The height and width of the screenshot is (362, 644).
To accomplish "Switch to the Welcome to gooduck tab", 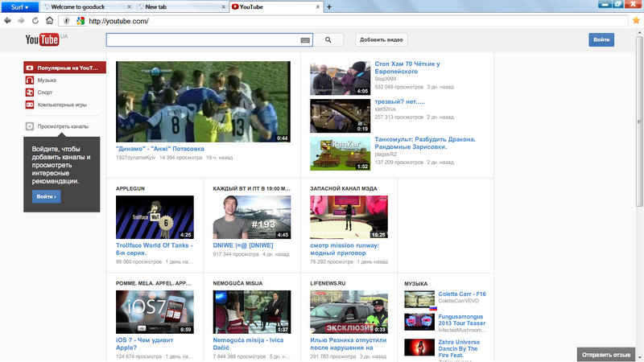I will coord(87,7).
